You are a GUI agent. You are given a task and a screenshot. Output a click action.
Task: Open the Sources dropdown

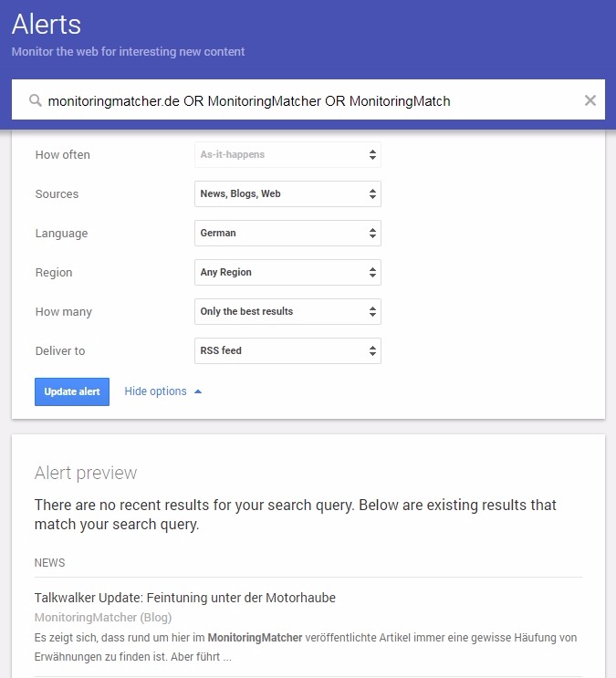(287, 194)
